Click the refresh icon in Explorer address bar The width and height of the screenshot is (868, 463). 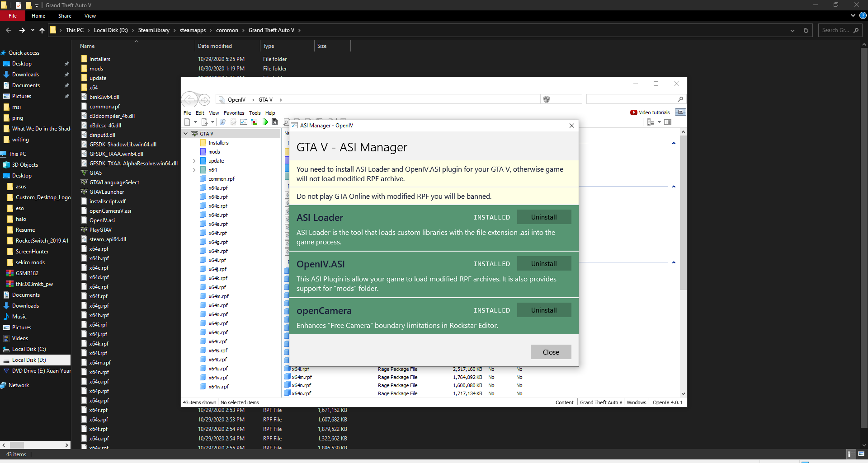[806, 30]
